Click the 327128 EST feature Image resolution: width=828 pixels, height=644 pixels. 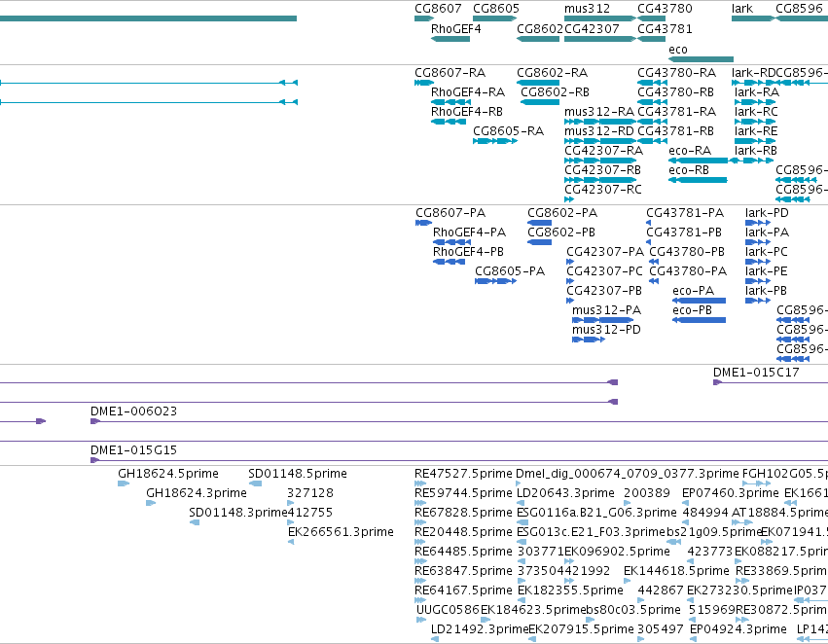[x=291, y=503]
